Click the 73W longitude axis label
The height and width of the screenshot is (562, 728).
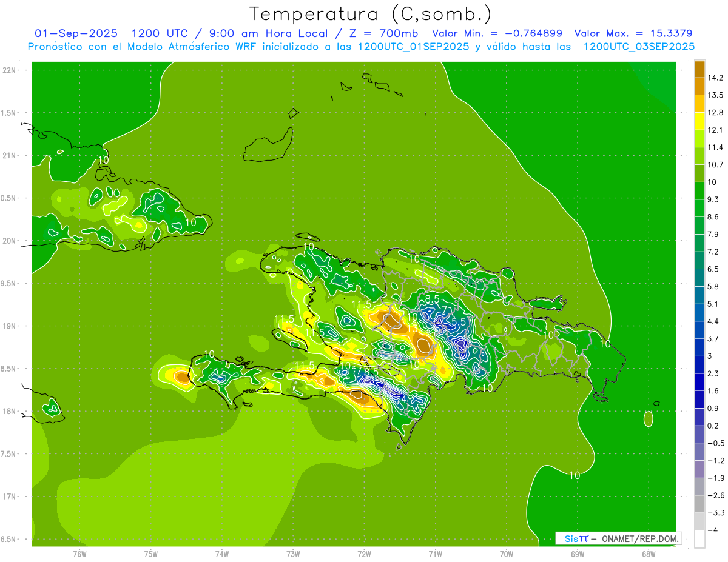pyautogui.click(x=293, y=554)
